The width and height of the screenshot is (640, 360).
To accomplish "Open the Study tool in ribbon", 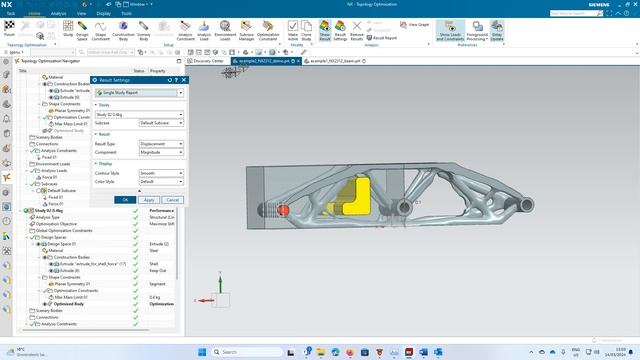I will [68, 29].
